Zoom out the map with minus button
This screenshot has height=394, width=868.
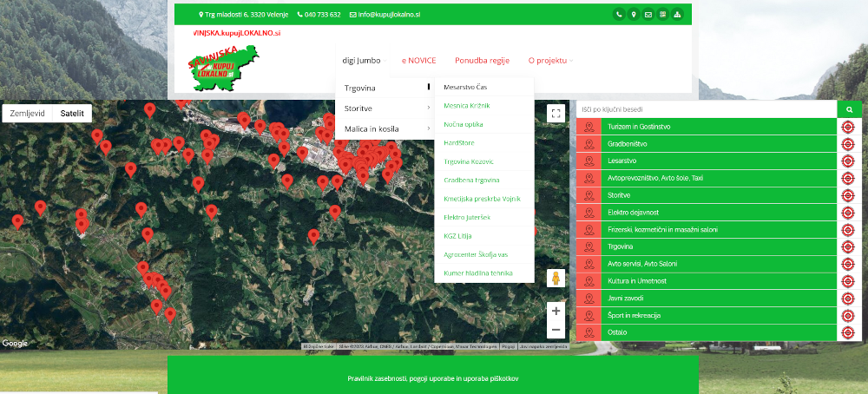[x=556, y=330]
